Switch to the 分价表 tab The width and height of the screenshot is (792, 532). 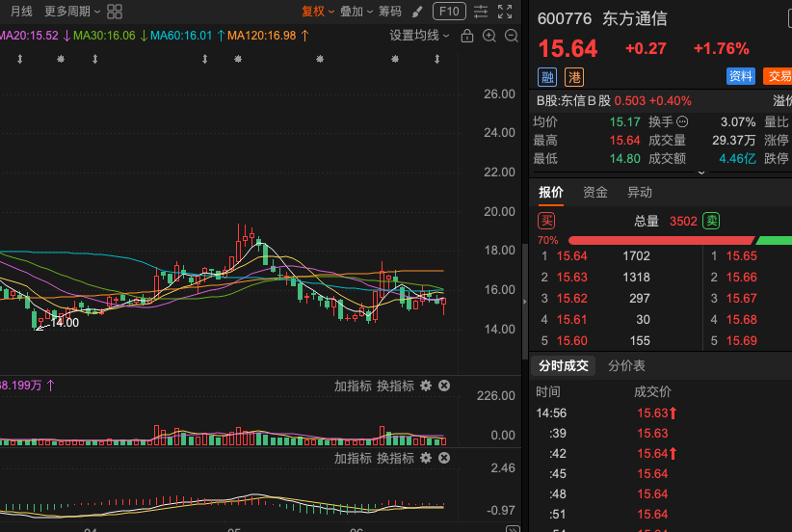[626, 366]
